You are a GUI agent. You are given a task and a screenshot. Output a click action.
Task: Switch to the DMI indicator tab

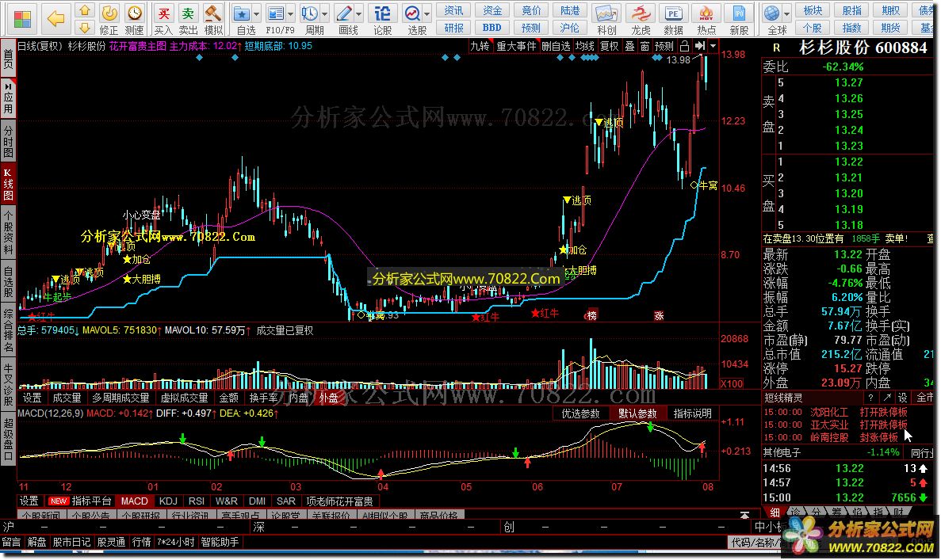pyautogui.click(x=257, y=501)
